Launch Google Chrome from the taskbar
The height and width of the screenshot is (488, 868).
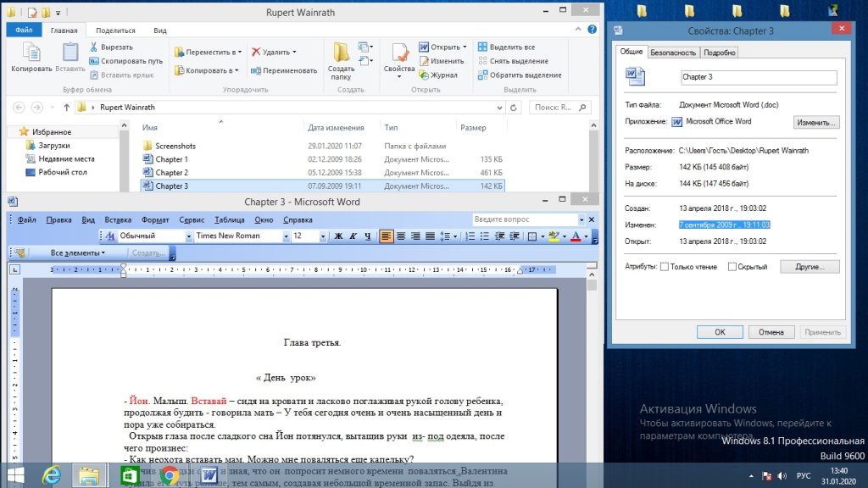(170, 475)
